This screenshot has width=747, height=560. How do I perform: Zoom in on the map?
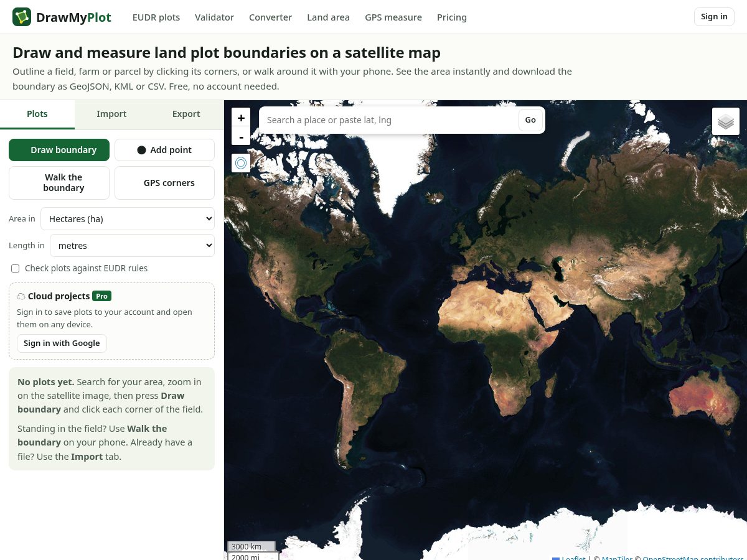[241, 118]
